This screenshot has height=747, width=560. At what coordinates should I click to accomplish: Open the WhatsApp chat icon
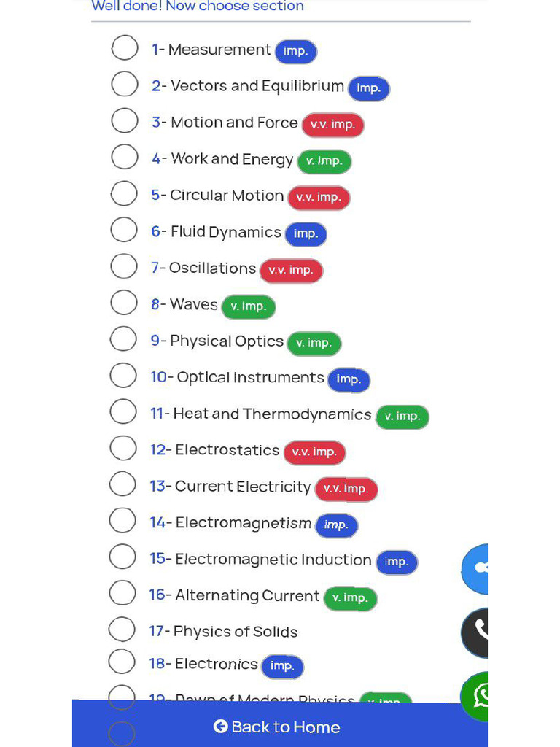click(x=475, y=696)
